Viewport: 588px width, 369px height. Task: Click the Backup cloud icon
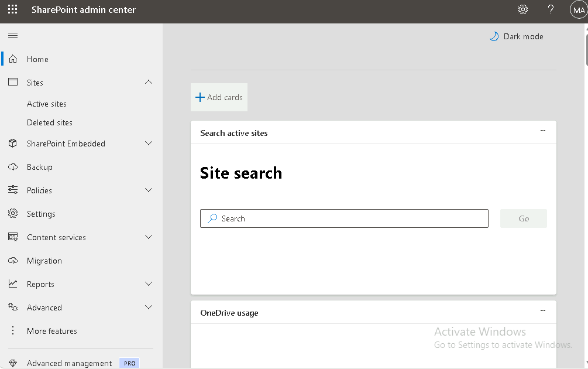click(x=13, y=167)
